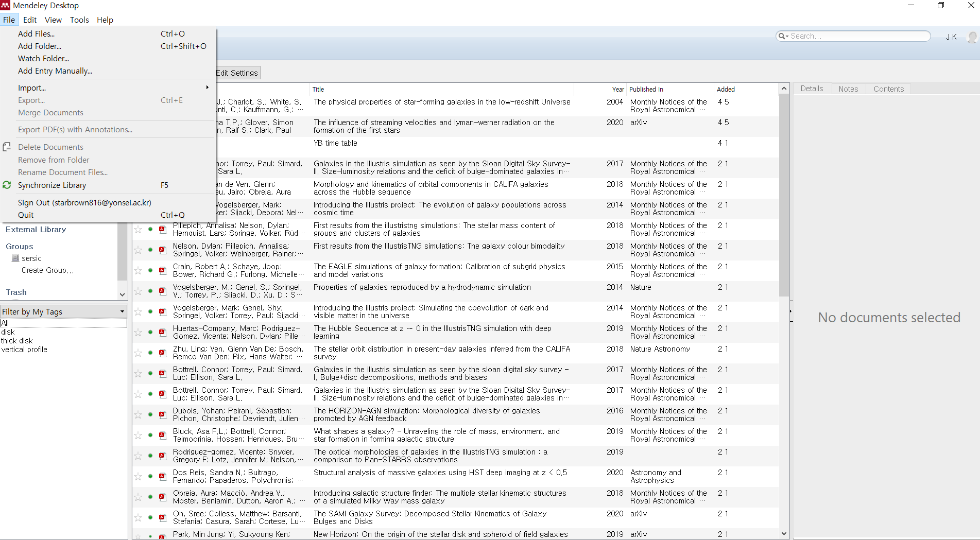The image size is (980, 540).
Task: Sort by the Added column header
Action: pyautogui.click(x=746, y=89)
